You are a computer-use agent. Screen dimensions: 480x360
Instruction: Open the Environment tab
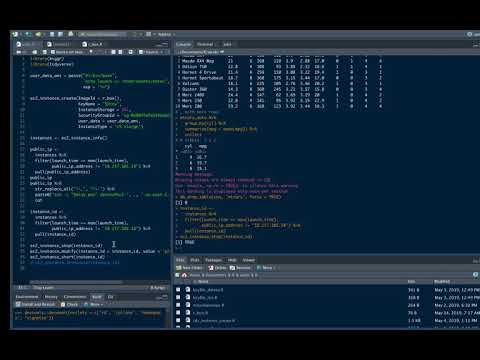[27, 297]
